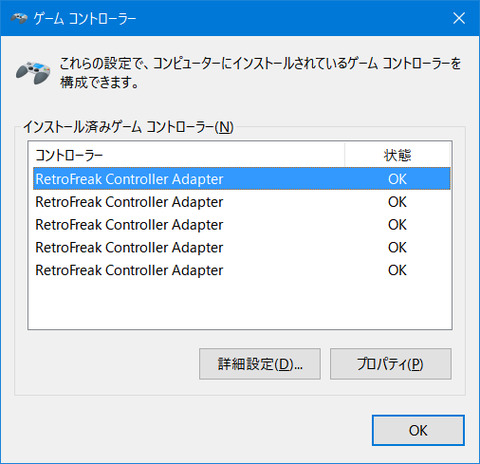
Task: Close the ゲーム コントローラー dialog
Action: (459, 18)
